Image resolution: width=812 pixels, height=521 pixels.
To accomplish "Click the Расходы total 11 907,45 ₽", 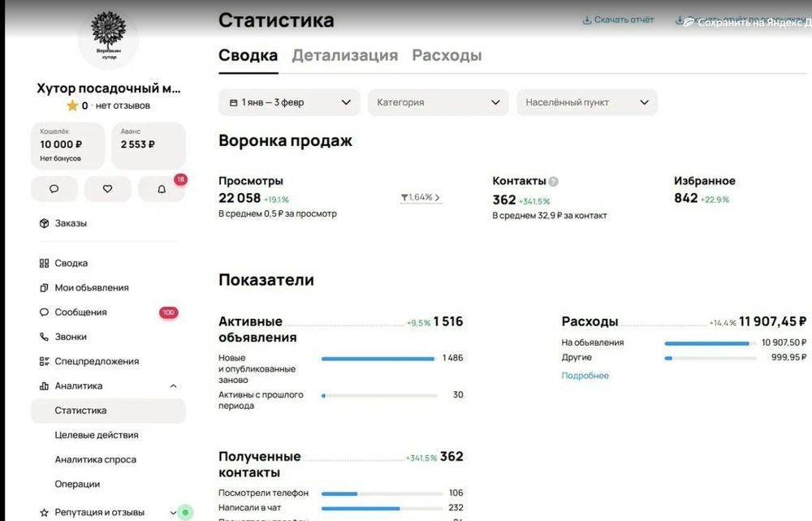I will coord(772,322).
